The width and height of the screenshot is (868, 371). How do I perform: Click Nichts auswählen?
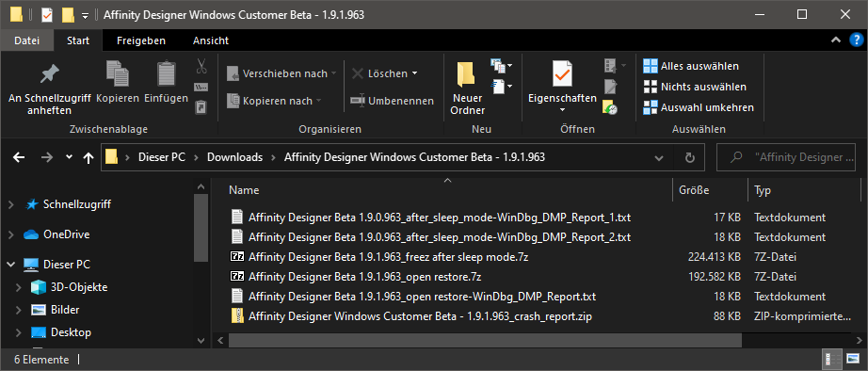[695, 87]
